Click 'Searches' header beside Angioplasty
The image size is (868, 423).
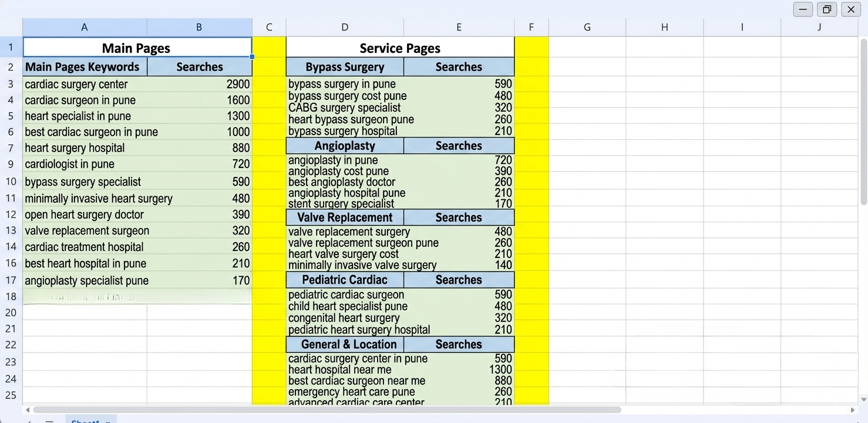pos(459,146)
